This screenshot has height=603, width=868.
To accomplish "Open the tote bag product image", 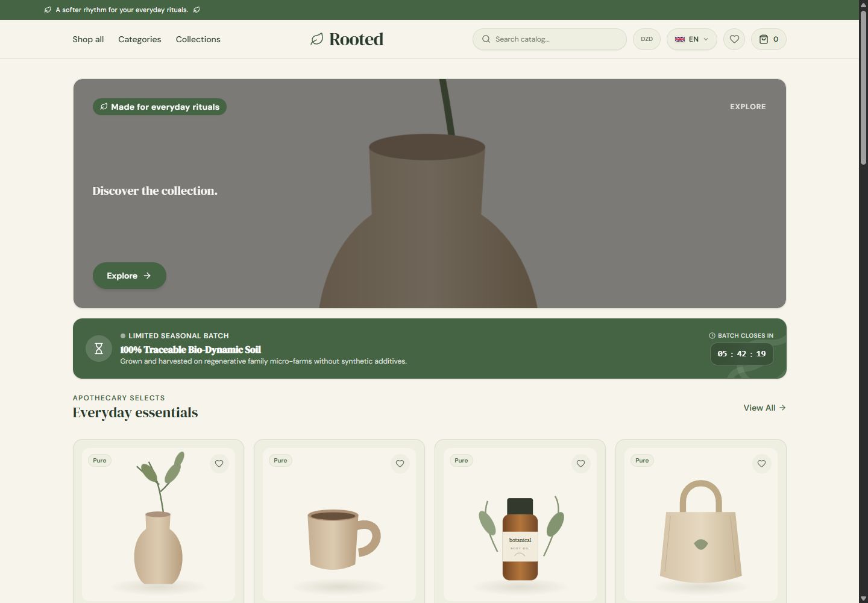I will 701,525.
